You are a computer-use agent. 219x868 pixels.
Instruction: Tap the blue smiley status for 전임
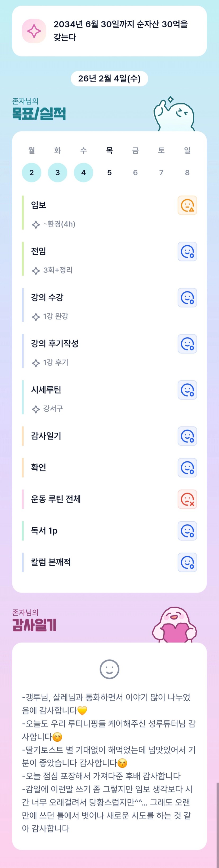187,251
